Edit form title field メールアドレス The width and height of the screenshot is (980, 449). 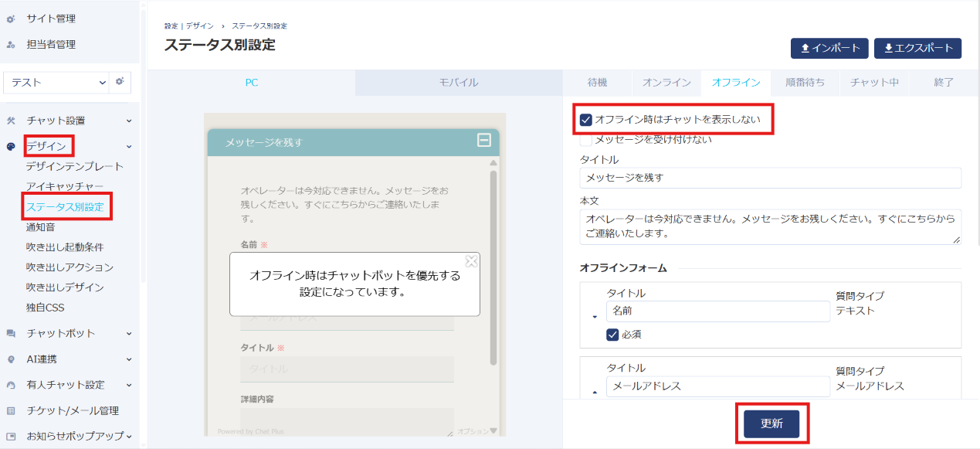[717, 386]
